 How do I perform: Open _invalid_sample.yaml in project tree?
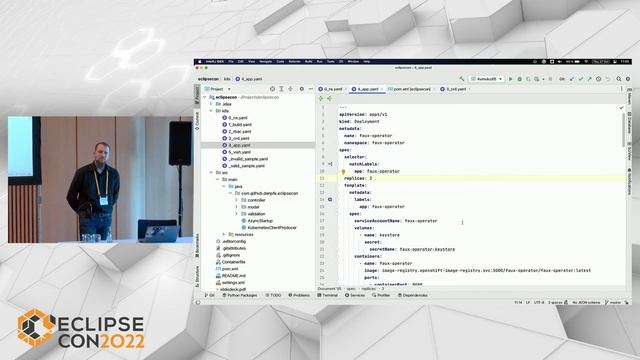[x=245, y=159]
